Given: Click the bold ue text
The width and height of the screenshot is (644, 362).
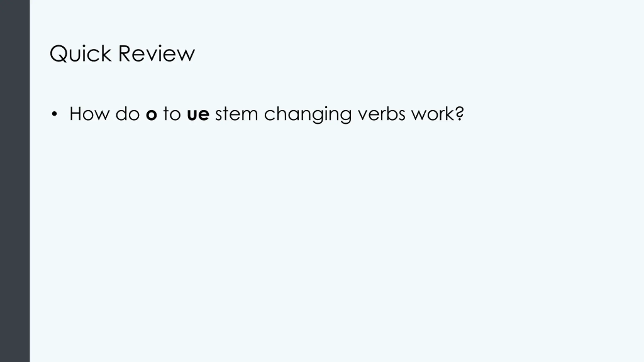Looking at the screenshot, I should 198,115.
